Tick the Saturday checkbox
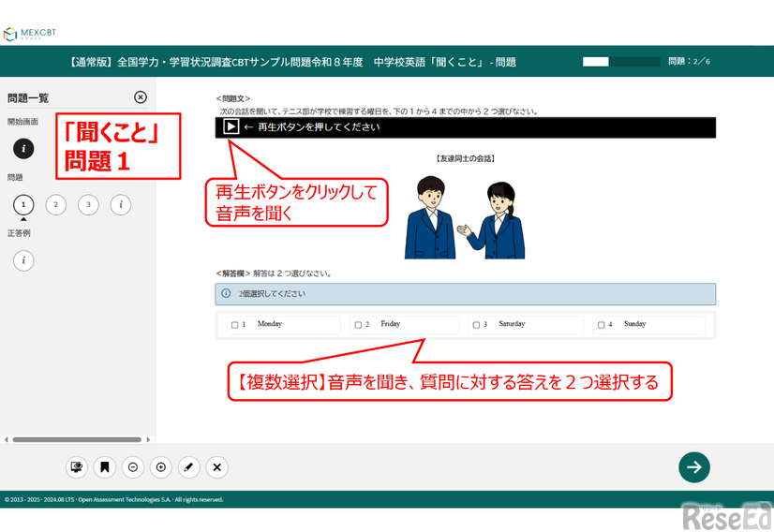 [x=477, y=325]
